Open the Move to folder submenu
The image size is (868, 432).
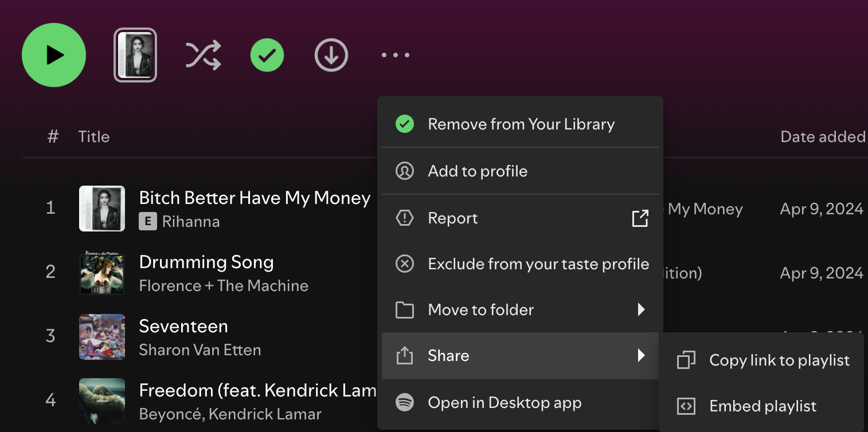coord(520,310)
